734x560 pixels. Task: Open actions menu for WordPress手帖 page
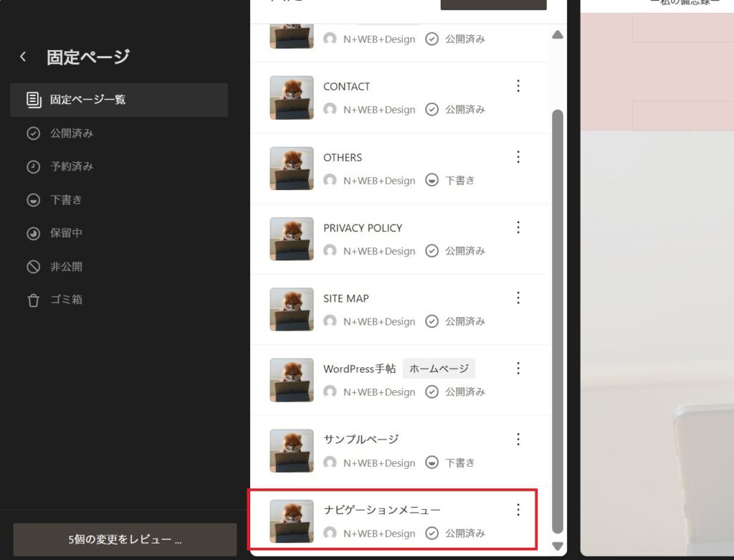(518, 369)
